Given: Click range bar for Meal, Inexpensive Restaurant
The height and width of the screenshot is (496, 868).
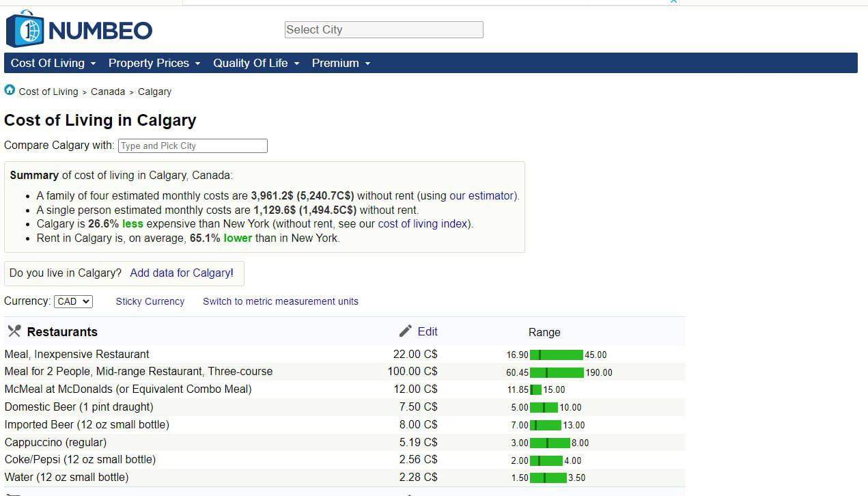Looking at the screenshot, I should pos(557,355).
